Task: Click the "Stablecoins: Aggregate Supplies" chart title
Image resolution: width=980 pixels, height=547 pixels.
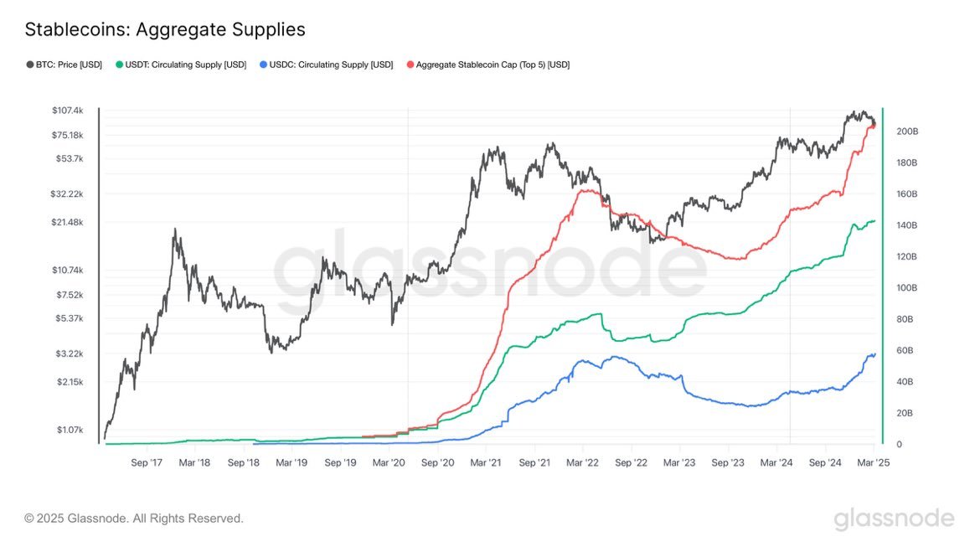Action: coord(165,30)
